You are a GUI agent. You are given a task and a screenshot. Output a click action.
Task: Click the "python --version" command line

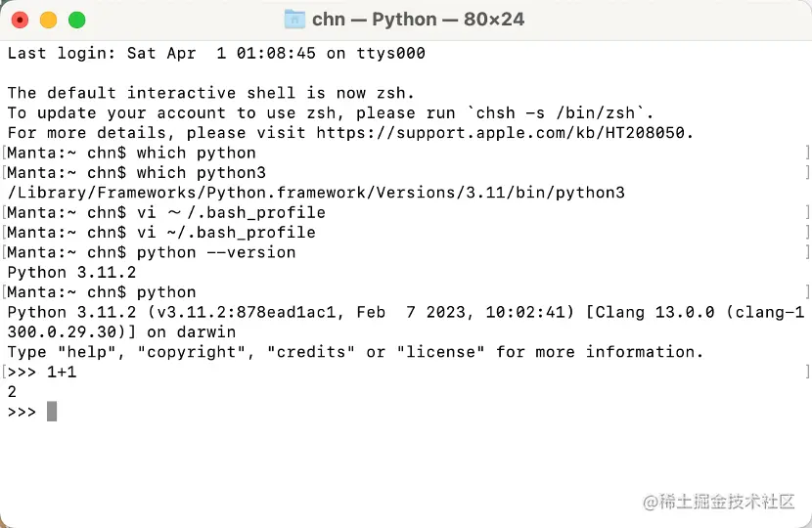pyautogui.click(x=216, y=252)
